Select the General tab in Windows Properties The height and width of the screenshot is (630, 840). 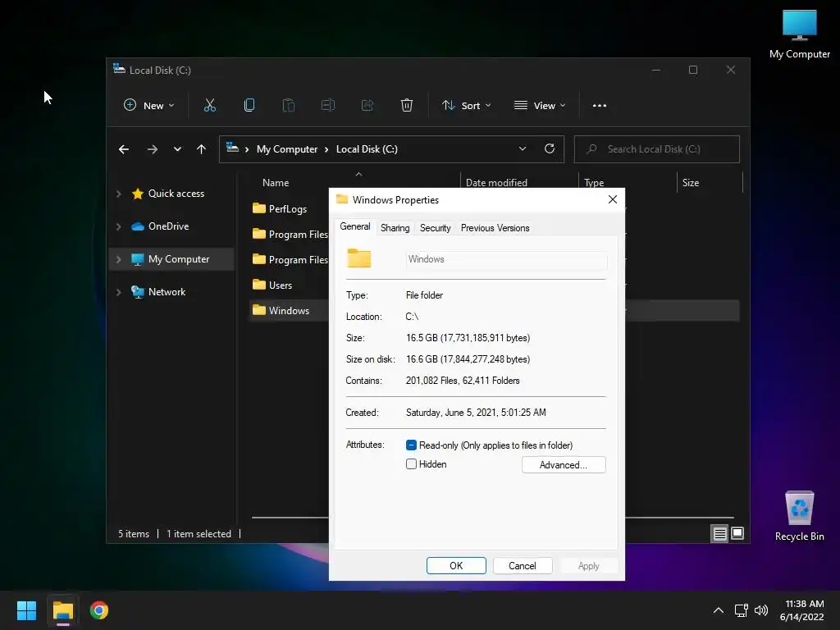click(x=354, y=226)
